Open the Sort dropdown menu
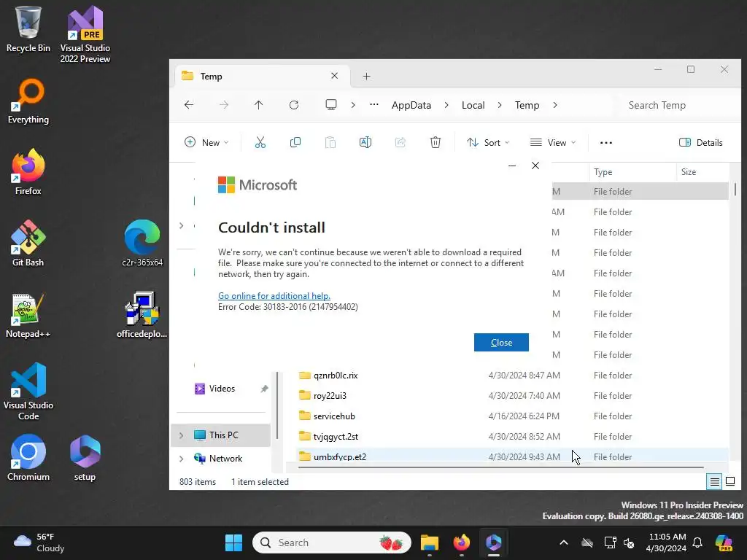The height and width of the screenshot is (560, 747). 488,142
